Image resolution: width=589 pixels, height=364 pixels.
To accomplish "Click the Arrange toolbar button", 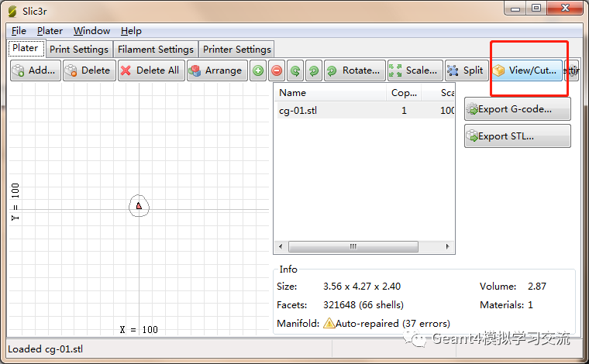I will pos(217,70).
